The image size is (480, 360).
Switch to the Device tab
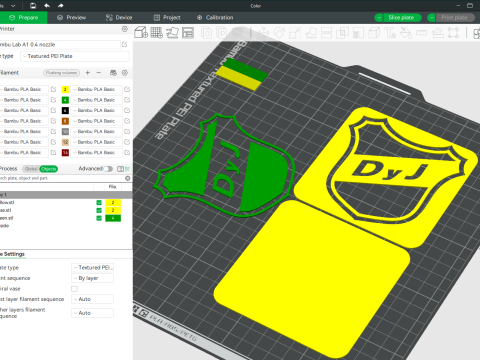(119, 18)
